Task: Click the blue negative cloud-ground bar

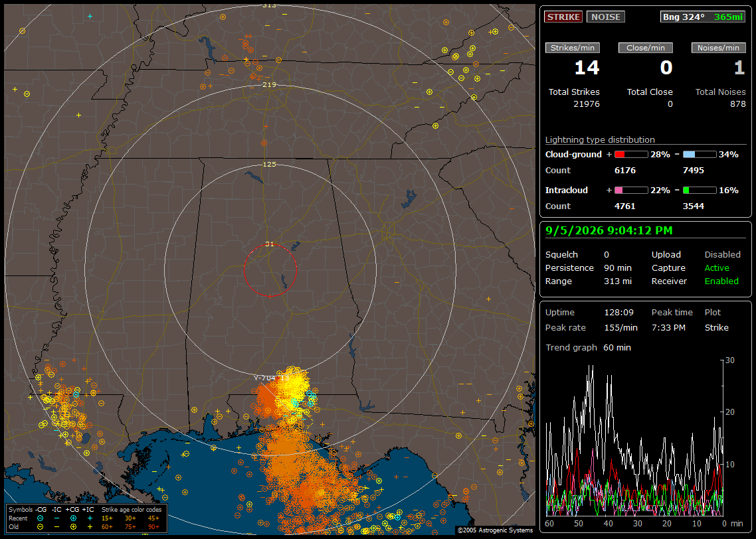Action: [x=700, y=155]
